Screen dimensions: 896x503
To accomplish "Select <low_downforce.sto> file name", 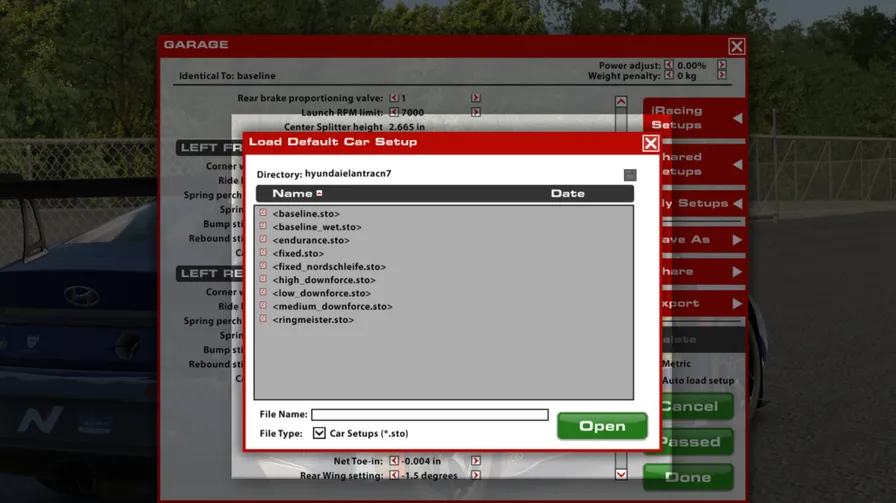I will 322,293.
